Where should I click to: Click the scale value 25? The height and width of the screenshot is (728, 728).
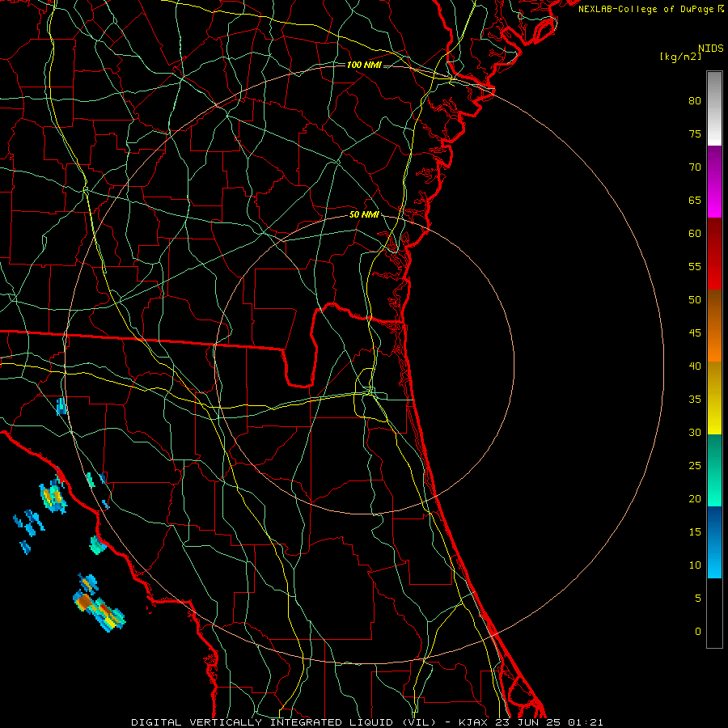(x=695, y=466)
